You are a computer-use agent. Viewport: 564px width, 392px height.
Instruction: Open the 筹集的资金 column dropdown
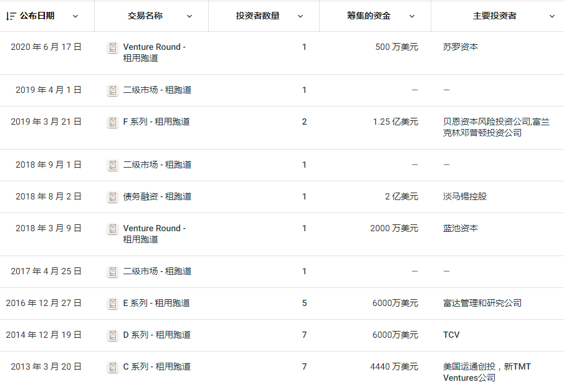[412, 16]
